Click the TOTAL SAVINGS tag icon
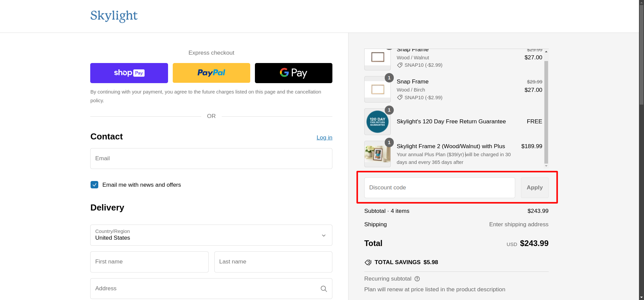The height and width of the screenshot is (300, 644). [368, 262]
